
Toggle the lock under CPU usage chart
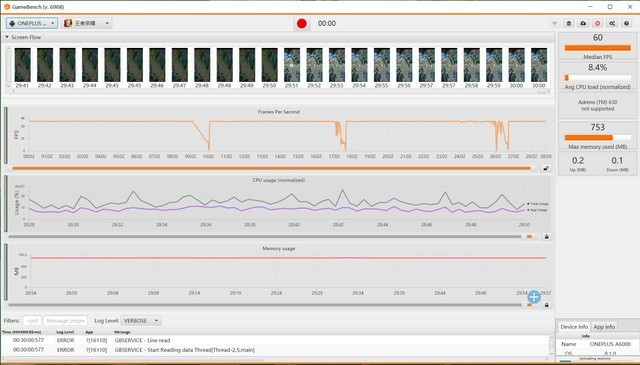[546, 236]
